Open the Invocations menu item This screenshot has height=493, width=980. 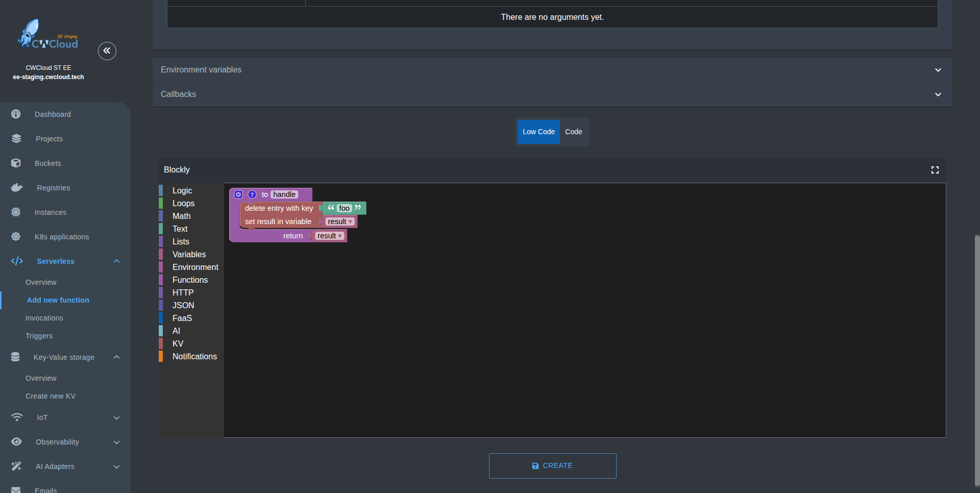[44, 318]
